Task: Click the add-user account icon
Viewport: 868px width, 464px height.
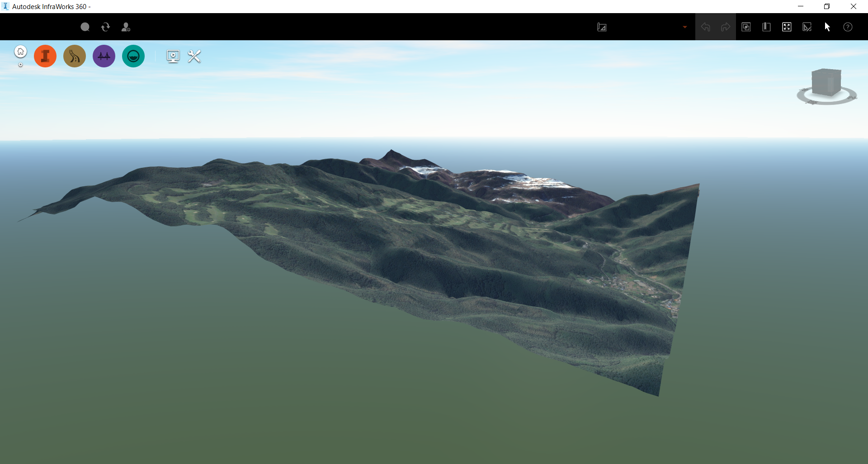Action: tap(126, 27)
